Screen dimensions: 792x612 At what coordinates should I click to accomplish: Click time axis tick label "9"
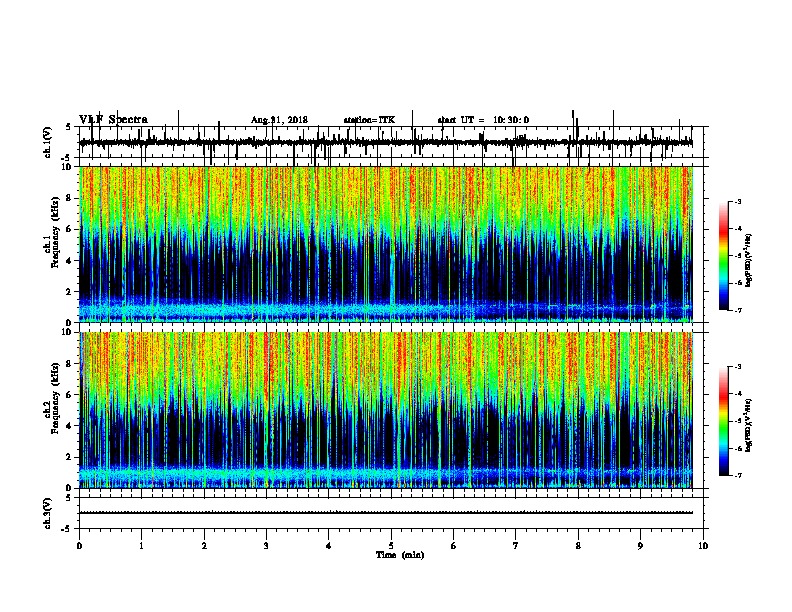[x=640, y=546]
